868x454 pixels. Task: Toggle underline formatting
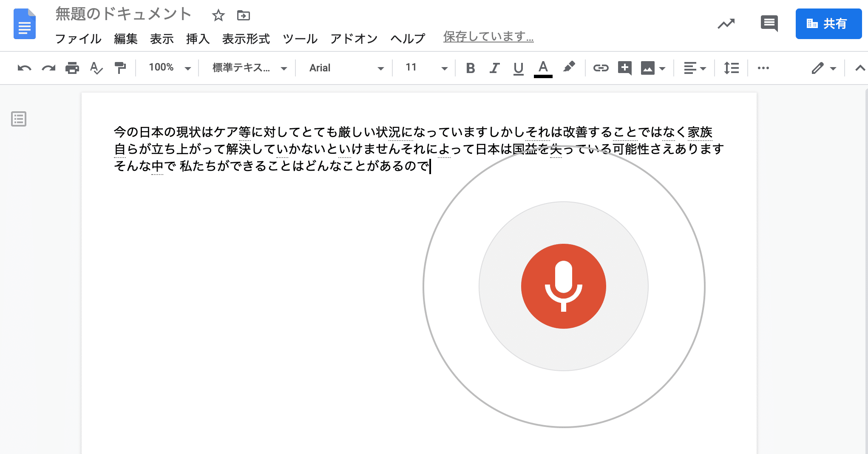pos(518,68)
